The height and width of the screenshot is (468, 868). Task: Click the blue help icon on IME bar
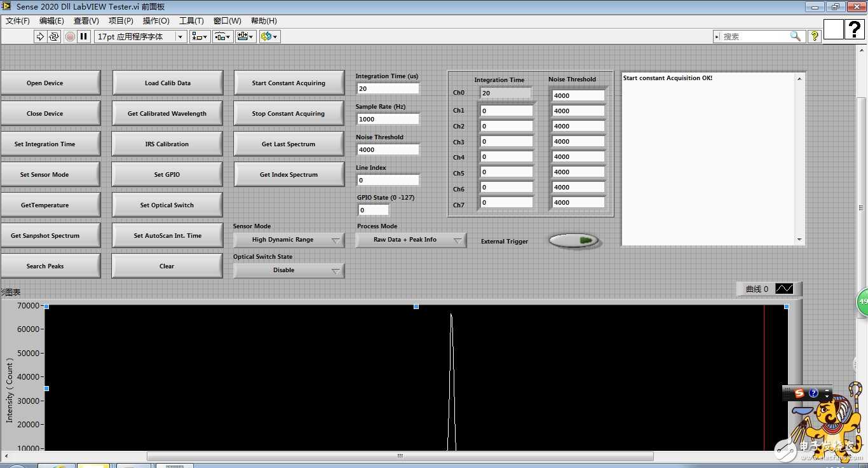pyautogui.click(x=813, y=393)
